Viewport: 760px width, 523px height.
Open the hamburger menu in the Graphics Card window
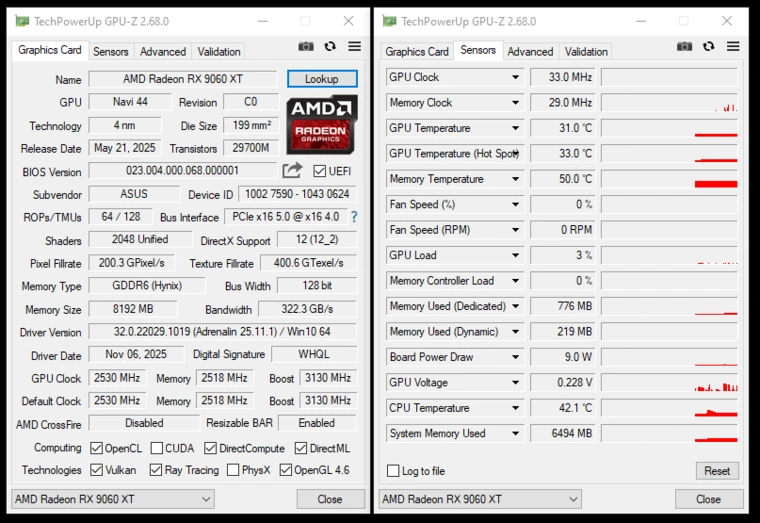pyautogui.click(x=354, y=47)
